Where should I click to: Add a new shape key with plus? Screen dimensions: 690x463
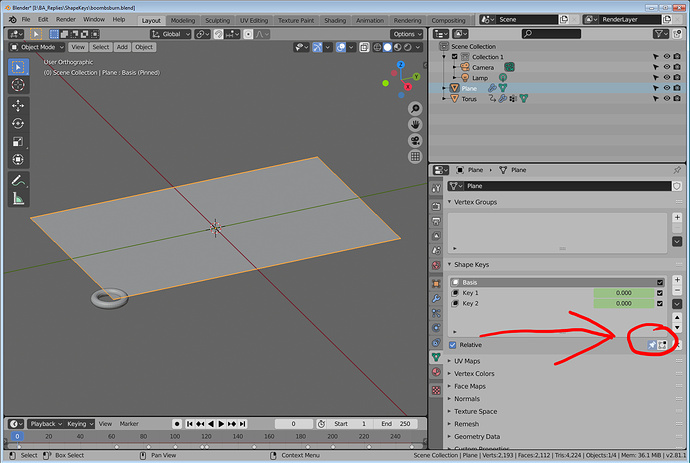tap(677, 279)
